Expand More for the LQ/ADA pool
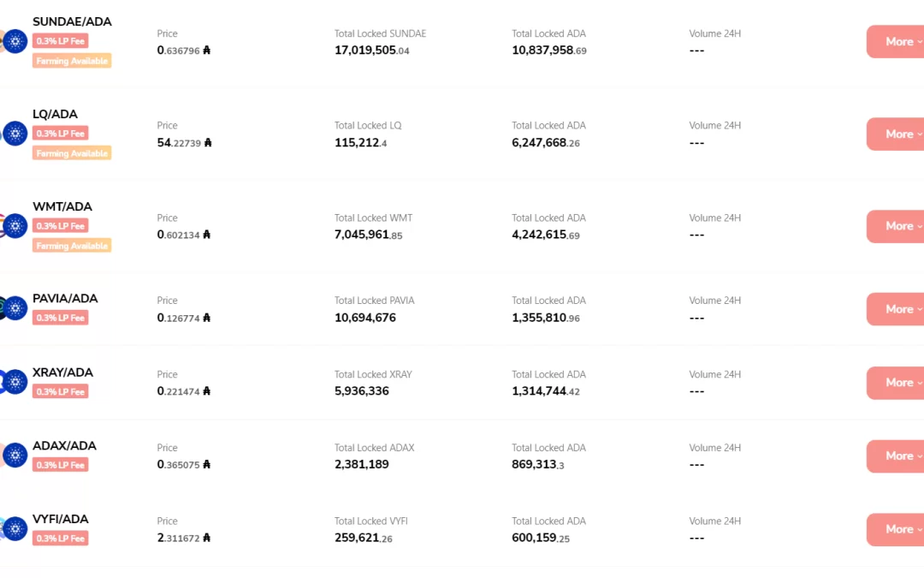The width and height of the screenshot is (924, 578). pyautogui.click(x=895, y=134)
